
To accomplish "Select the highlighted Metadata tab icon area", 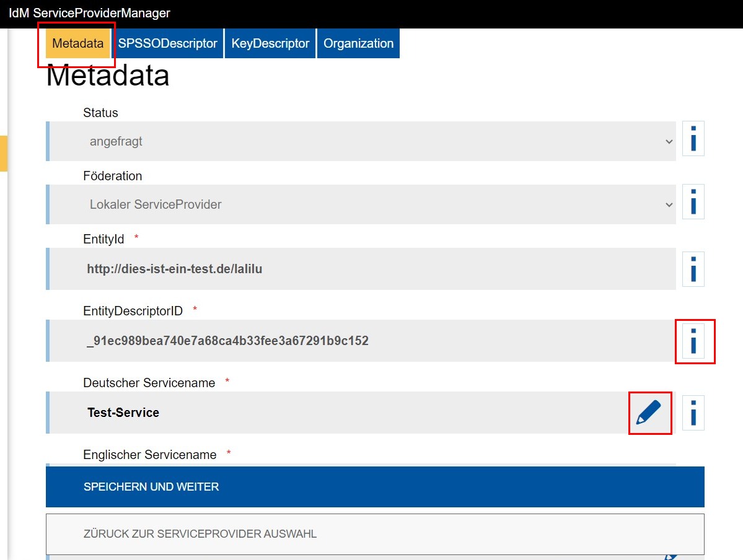I will 76,43.
